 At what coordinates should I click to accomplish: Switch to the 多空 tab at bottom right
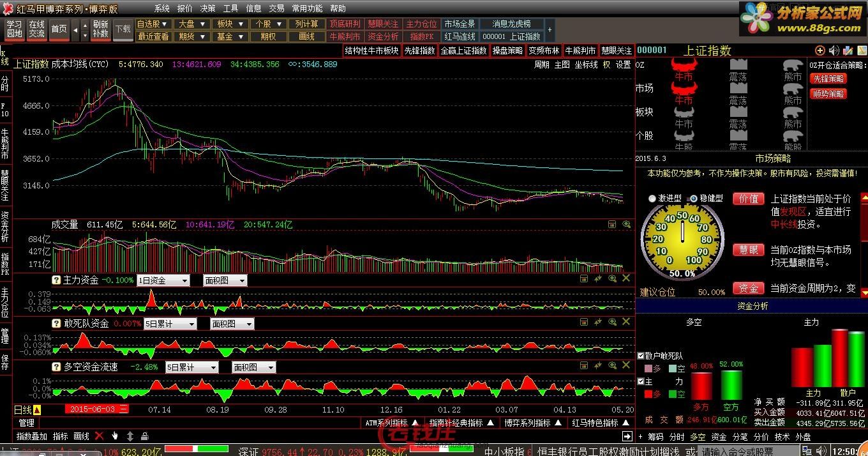point(698,437)
